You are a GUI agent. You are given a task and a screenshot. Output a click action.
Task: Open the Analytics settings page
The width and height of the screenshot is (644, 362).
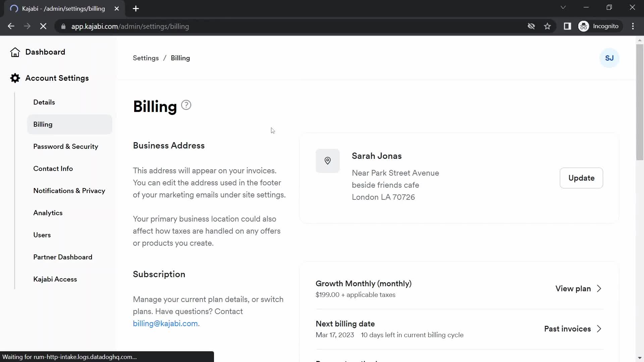[48, 213]
